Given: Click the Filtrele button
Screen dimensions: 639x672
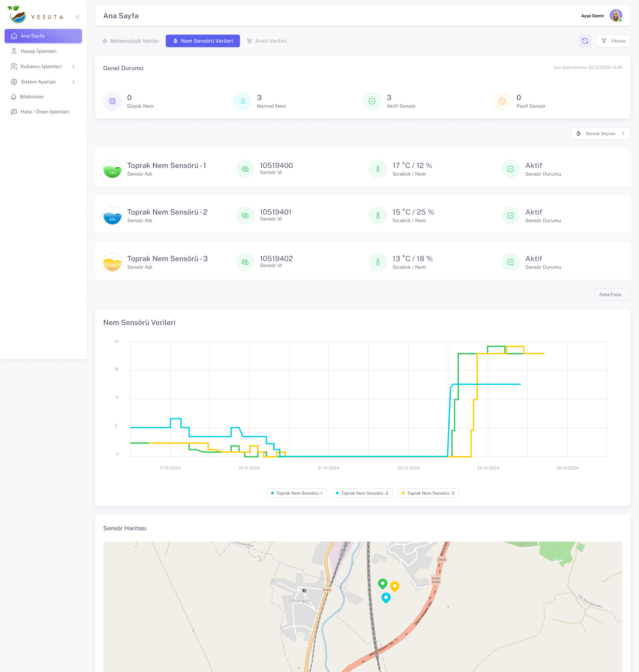Looking at the screenshot, I should tap(613, 41).
